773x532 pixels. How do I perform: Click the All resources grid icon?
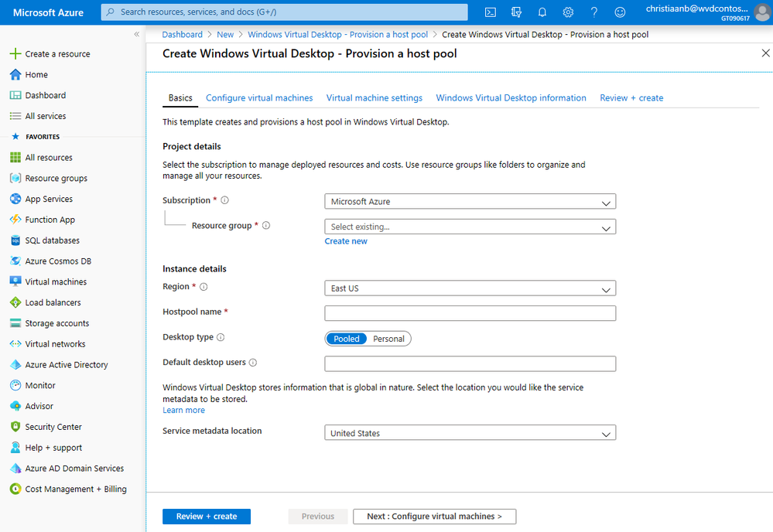pyautogui.click(x=15, y=157)
